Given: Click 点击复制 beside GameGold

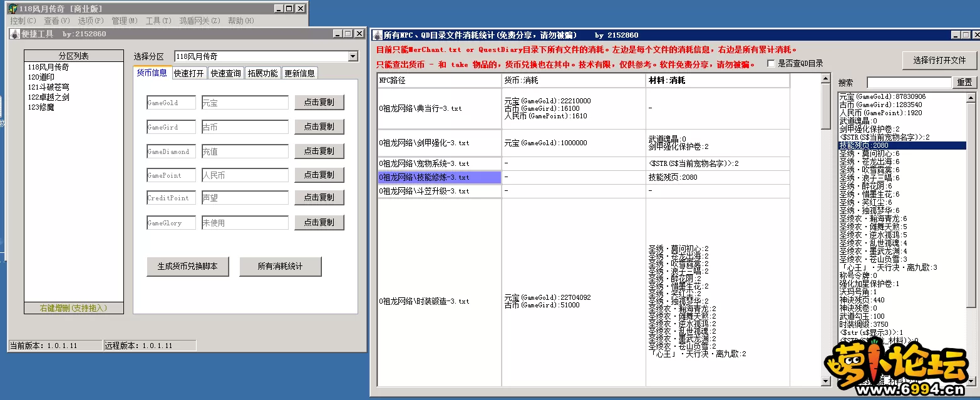Looking at the screenshot, I should click(319, 102).
